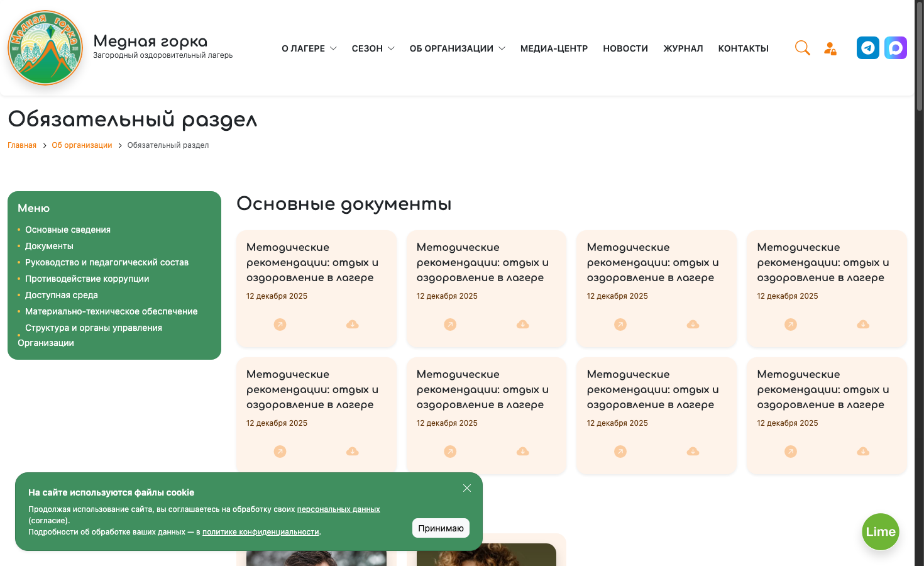This screenshot has width=924, height=566.
Task: Open the политике конфиденциальности link
Action: (261, 532)
